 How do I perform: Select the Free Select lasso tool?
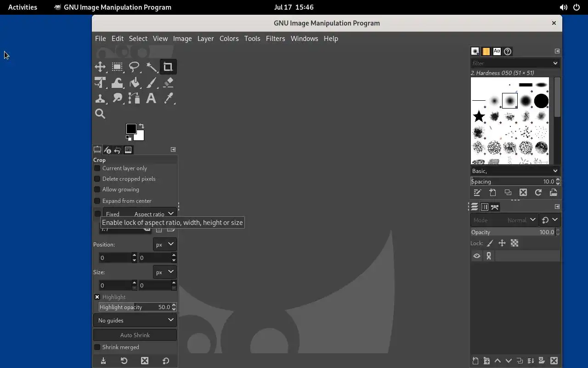click(x=134, y=67)
